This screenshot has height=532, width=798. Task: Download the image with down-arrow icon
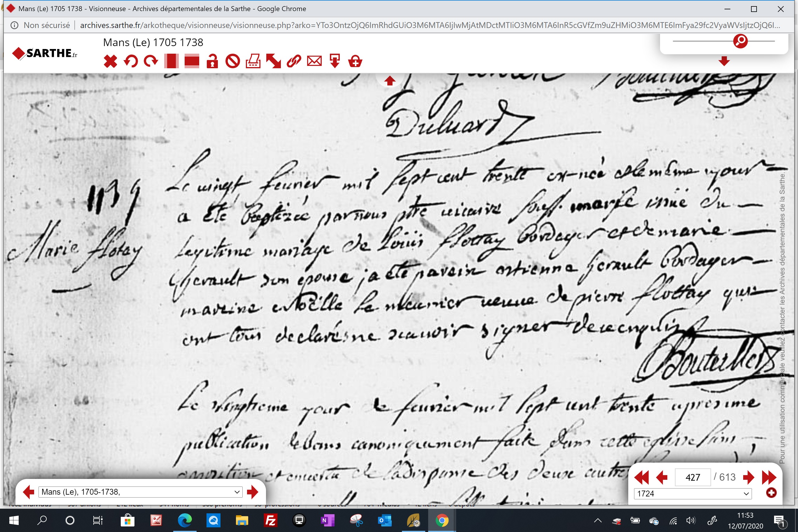[335, 62]
